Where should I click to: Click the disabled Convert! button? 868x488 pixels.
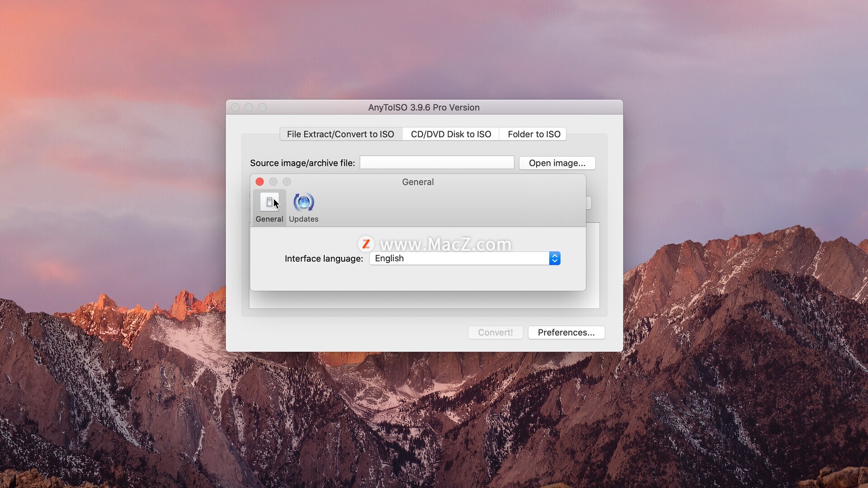[495, 333]
